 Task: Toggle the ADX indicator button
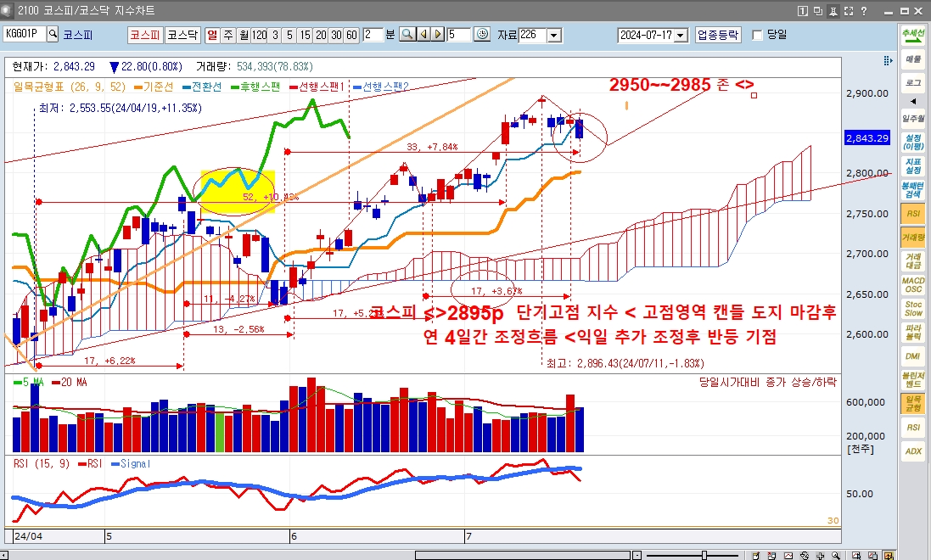[912, 451]
